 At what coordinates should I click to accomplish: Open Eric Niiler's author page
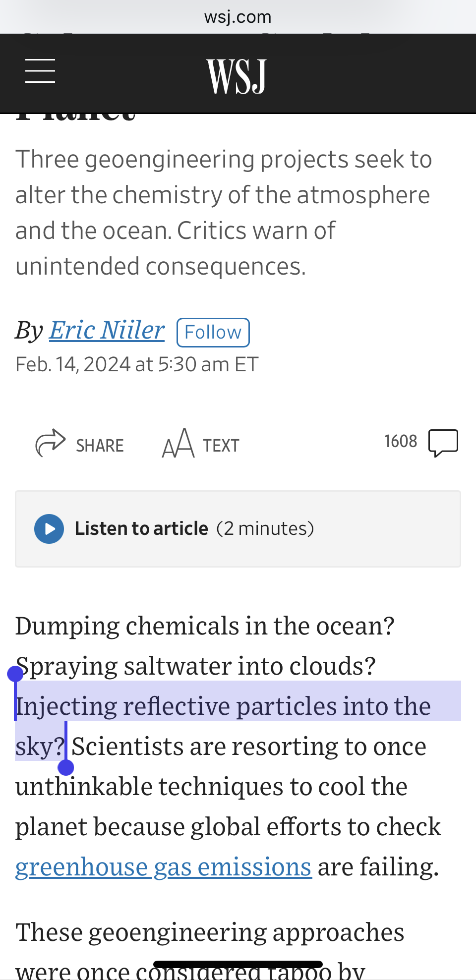click(107, 330)
